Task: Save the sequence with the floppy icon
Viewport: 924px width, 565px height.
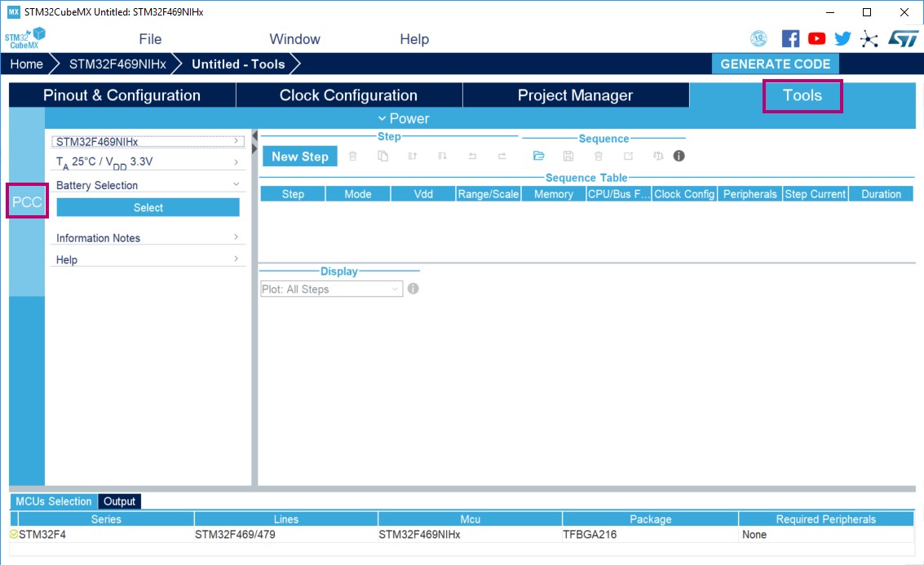Action: click(568, 156)
